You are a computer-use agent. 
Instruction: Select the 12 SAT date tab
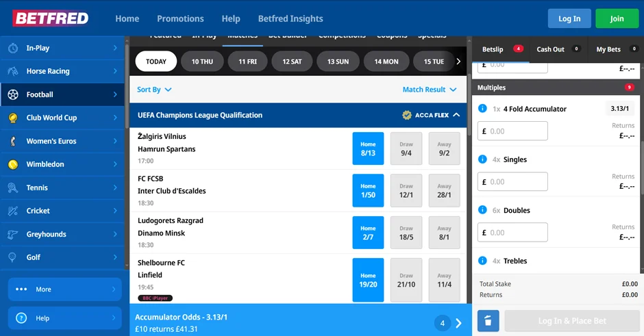(292, 62)
